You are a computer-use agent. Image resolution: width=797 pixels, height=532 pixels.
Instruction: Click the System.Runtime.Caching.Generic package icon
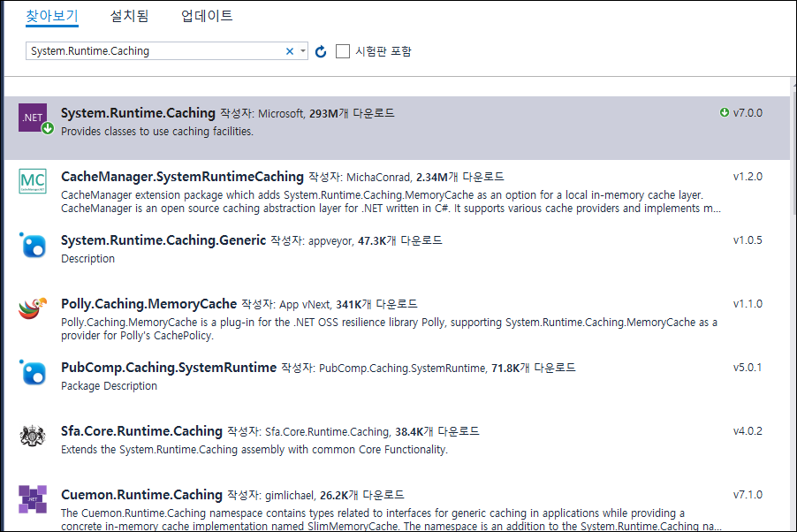pos(33,246)
